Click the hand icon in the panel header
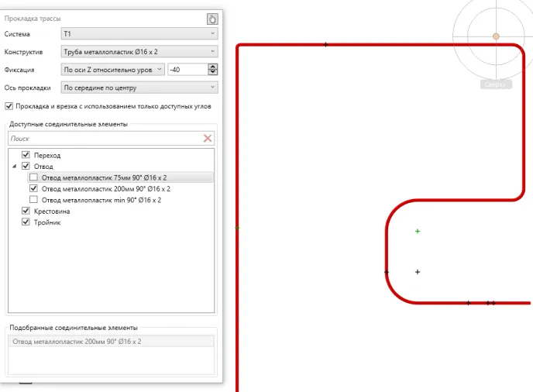The image size is (533, 392). coord(212,19)
